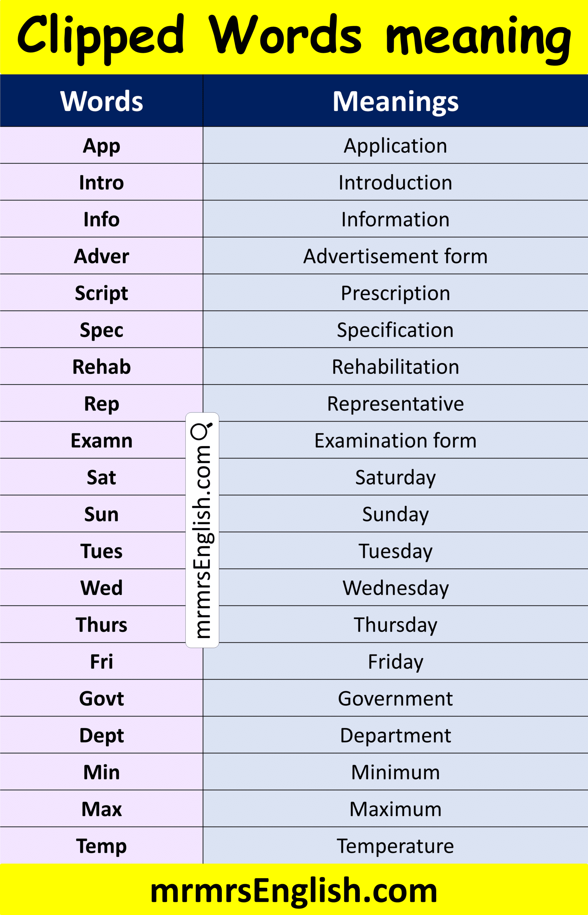Select the Specification meaning cell
The height and width of the screenshot is (915, 588).
coord(395,330)
